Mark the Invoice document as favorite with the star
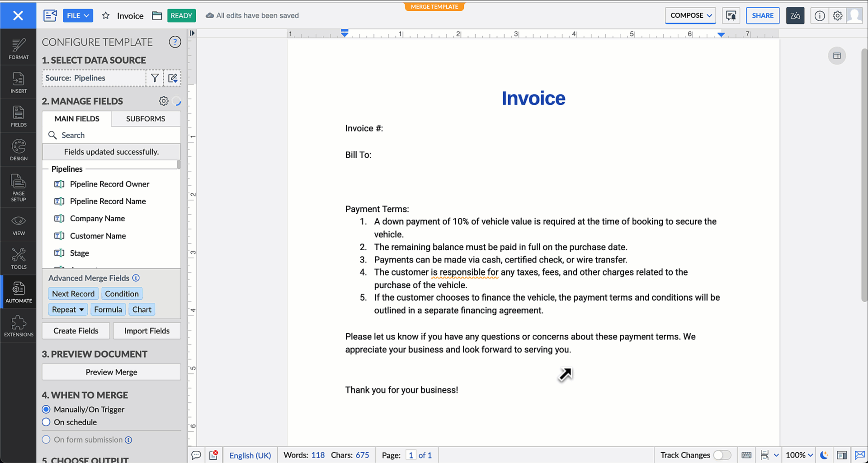The width and height of the screenshot is (868, 463). coord(106,16)
